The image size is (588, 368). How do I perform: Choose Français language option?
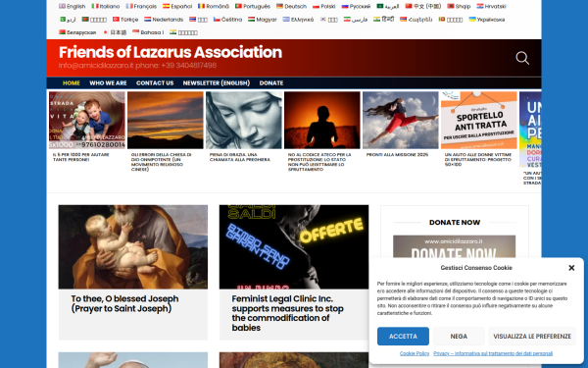pyautogui.click(x=141, y=6)
